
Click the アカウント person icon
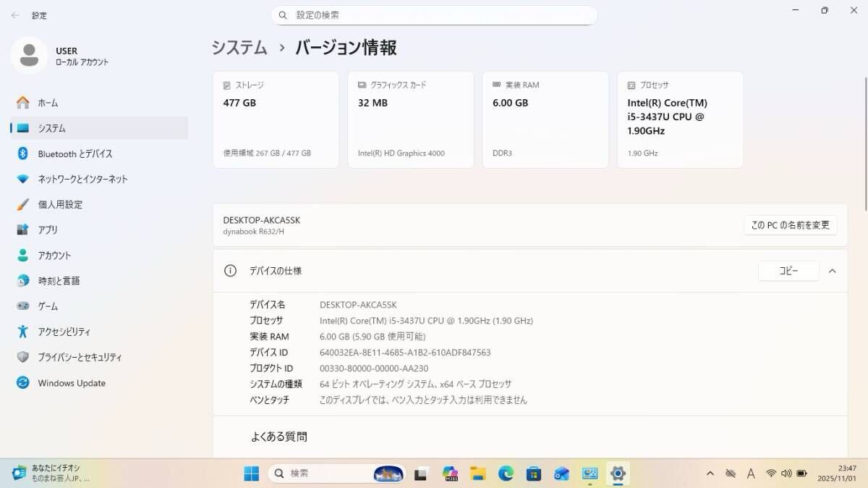click(23, 256)
